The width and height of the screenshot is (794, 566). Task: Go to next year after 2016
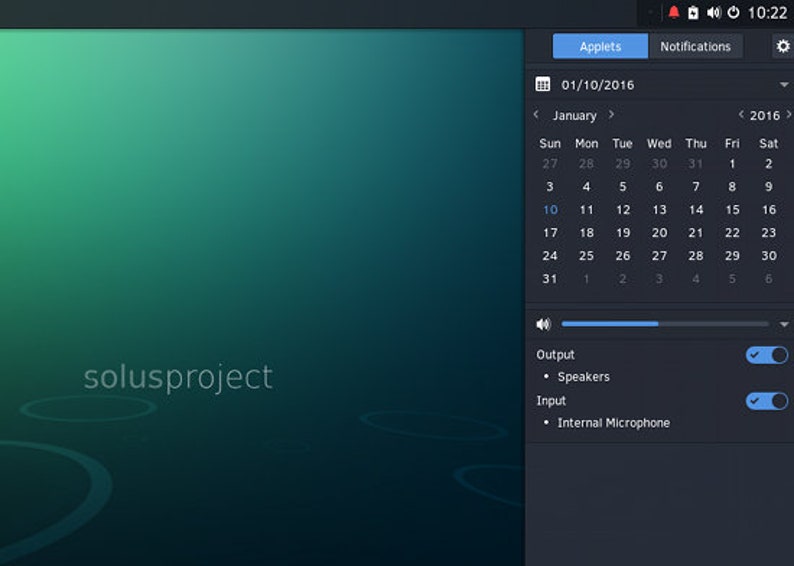788,115
